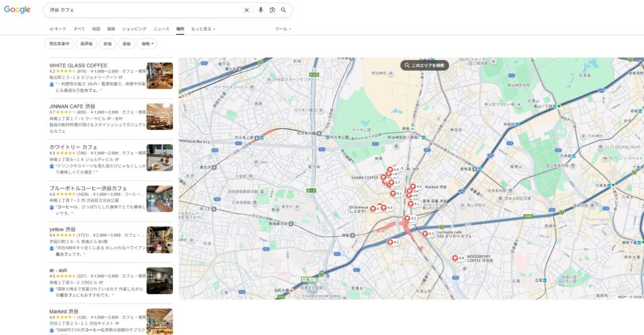The height and width of the screenshot is (335, 644).
Task: Toggle the 高価 filter chip
Action: 126,43
